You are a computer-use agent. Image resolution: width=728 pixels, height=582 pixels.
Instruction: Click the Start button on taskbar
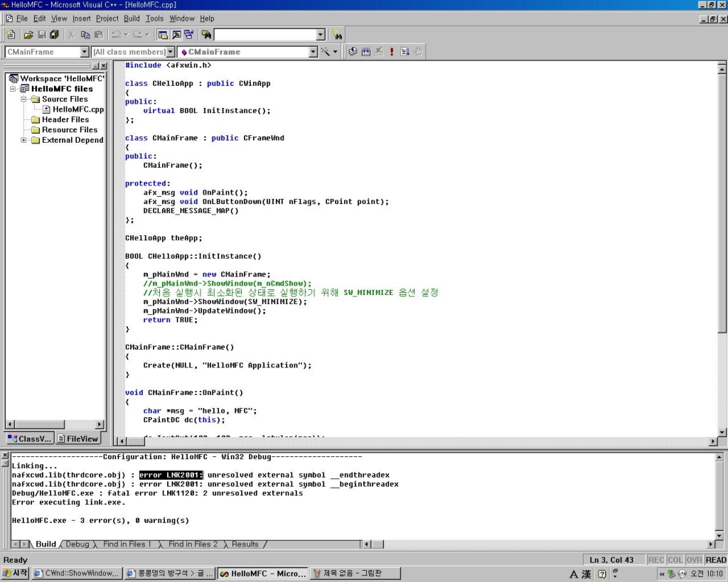[16, 573]
